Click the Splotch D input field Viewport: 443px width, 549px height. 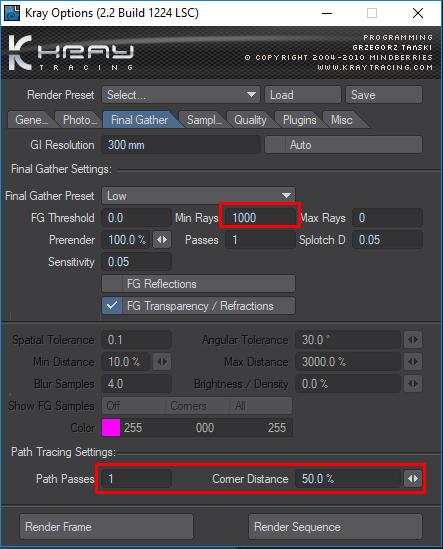pos(387,240)
